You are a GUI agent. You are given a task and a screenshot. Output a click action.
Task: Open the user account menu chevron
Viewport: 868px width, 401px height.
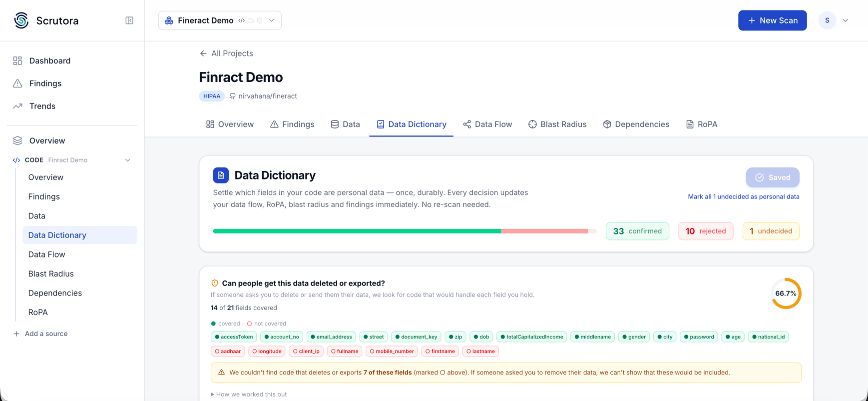[x=846, y=20]
